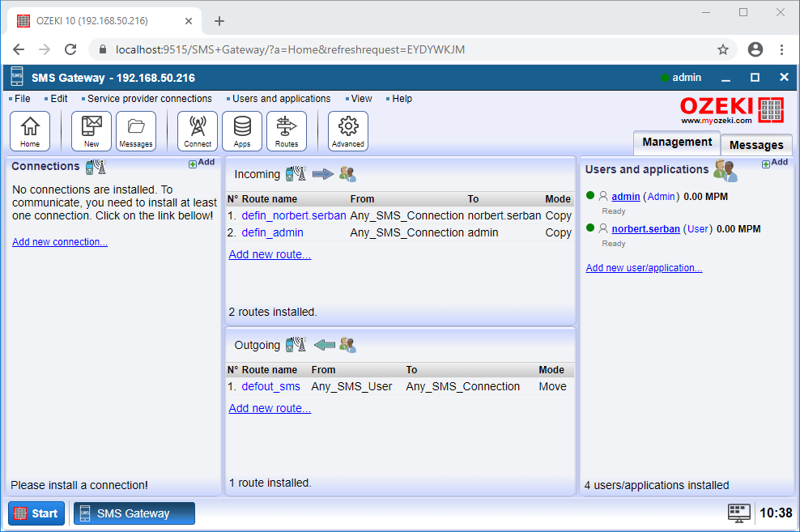
Task: Open the Messages folder toolbar icon
Action: (x=136, y=131)
